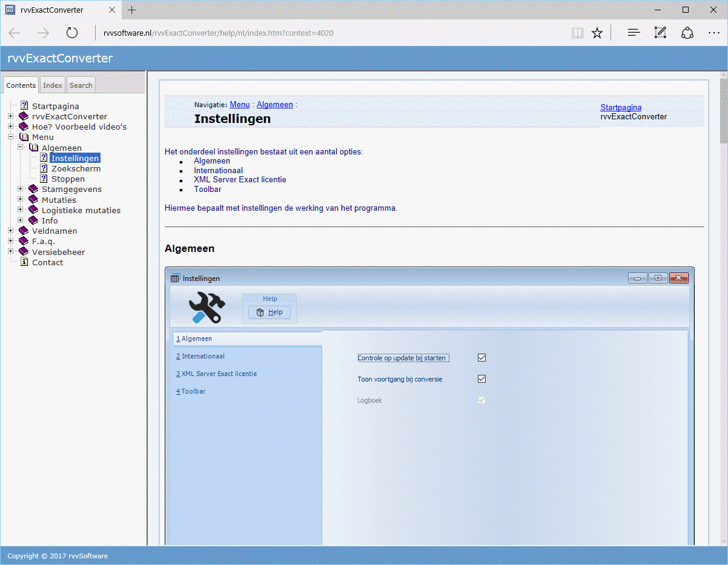The height and width of the screenshot is (565, 728).
Task: Click Startpagina question page icon
Action: (24, 106)
